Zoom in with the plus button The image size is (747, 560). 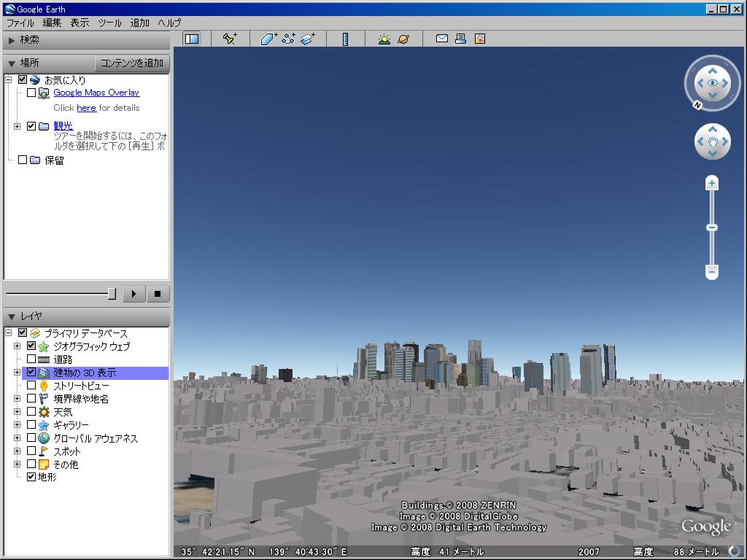[712, 183]
